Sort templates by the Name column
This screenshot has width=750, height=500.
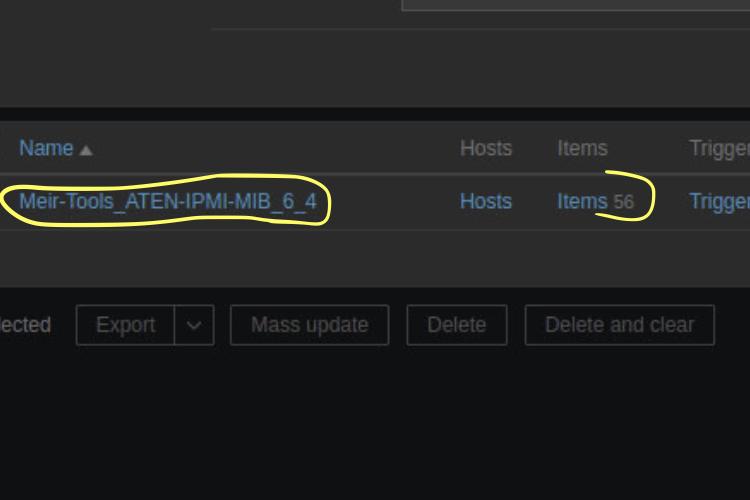pos(46,148)
